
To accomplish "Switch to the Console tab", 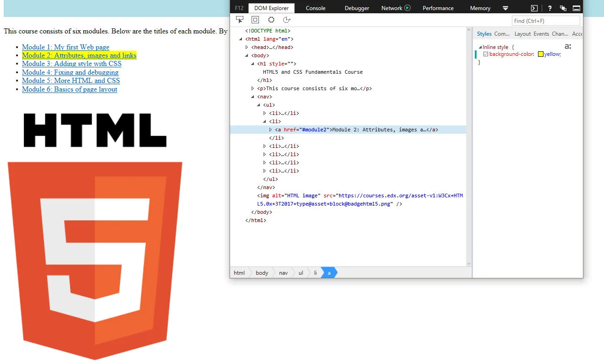I will pyautogui.click(x=315, y=8).
